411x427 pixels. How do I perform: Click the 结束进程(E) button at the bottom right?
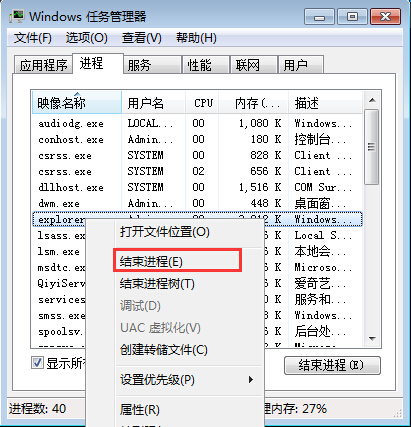pos(332,366)
